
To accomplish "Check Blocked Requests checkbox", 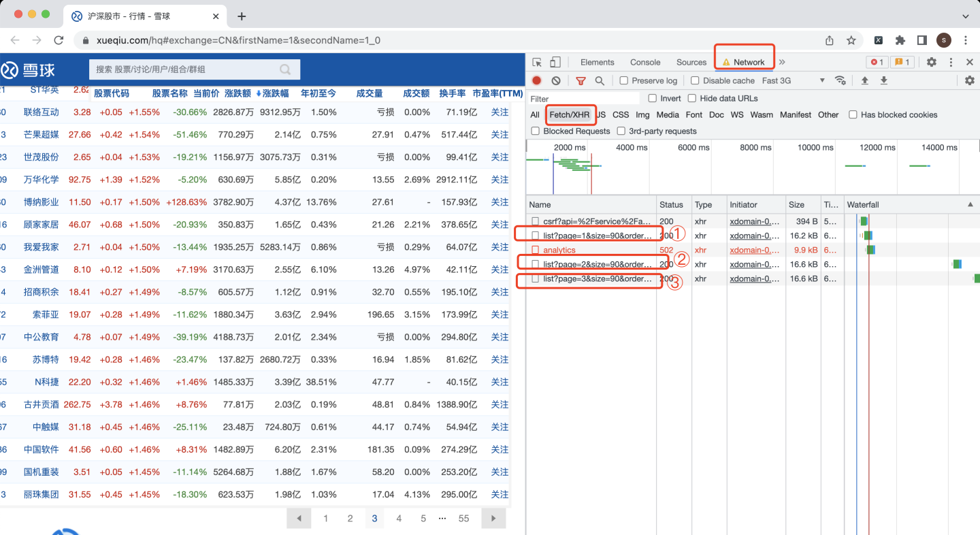I will (536, 131).
